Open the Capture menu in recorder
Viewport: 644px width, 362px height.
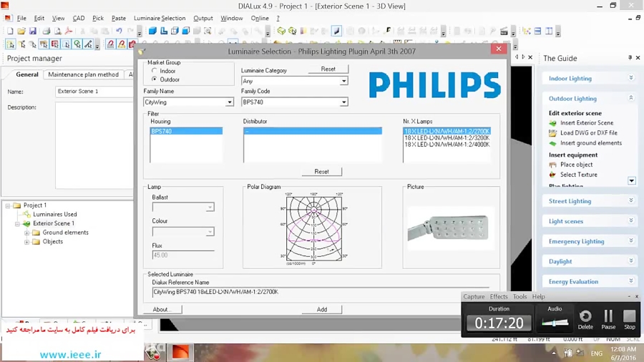tap(474, 296)
